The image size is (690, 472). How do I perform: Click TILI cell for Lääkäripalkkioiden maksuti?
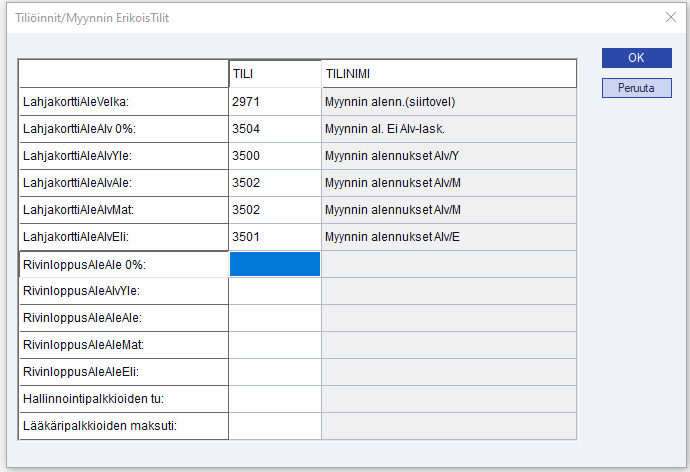275,425
